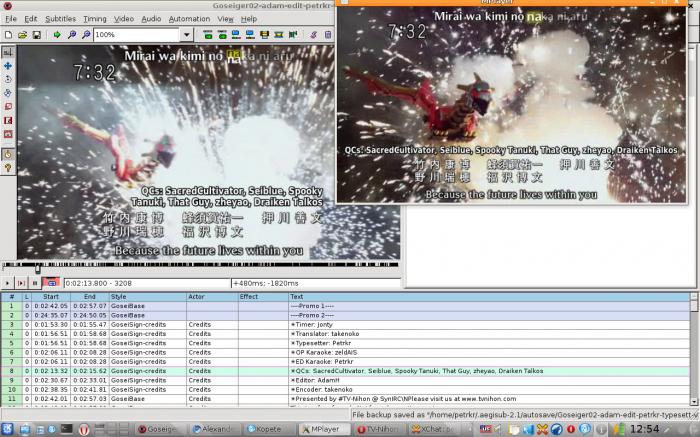Select the Encoder: takenoko subtitle row

click(345, 389)
